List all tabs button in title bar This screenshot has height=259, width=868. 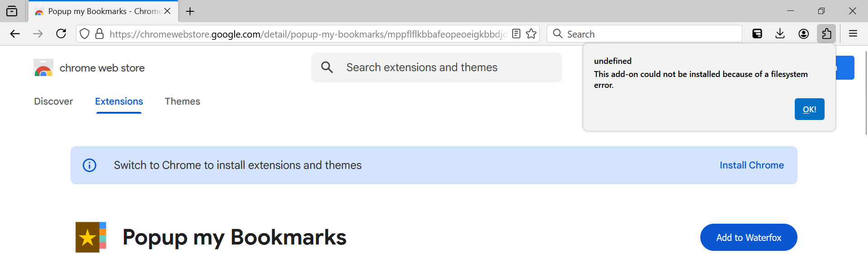point(12,11)
